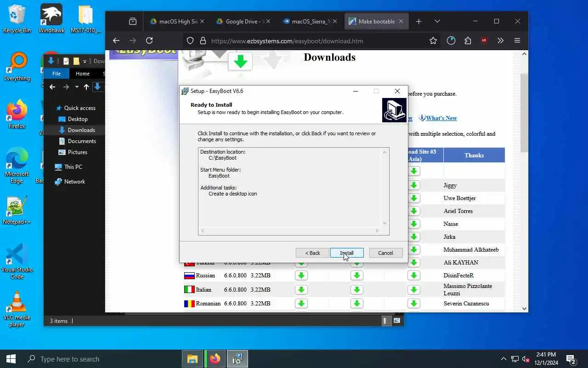Click Install in the EasyBoot setup
This screenshot has height=368, width=588.
point(347,253)
